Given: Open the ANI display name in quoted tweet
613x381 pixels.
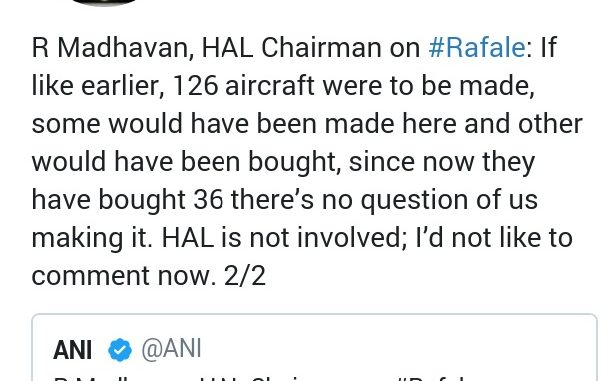Looking at the screenshot, I should 72,350.
